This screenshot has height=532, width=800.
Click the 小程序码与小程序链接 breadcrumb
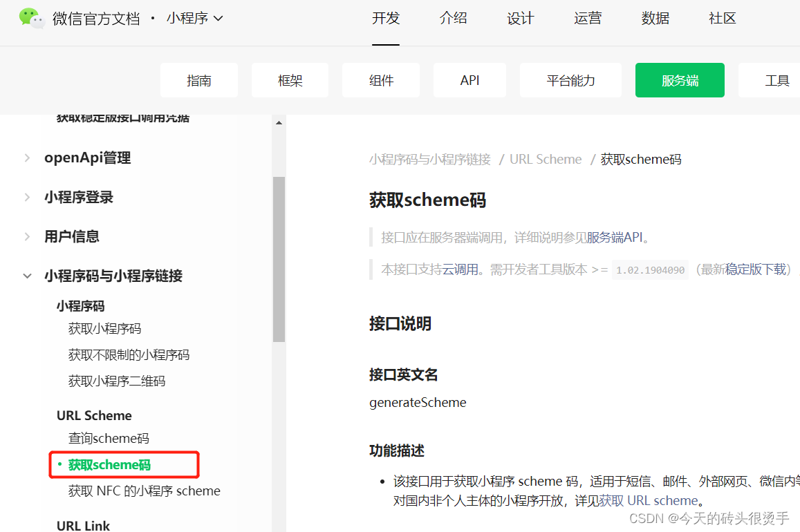[430, 160]
